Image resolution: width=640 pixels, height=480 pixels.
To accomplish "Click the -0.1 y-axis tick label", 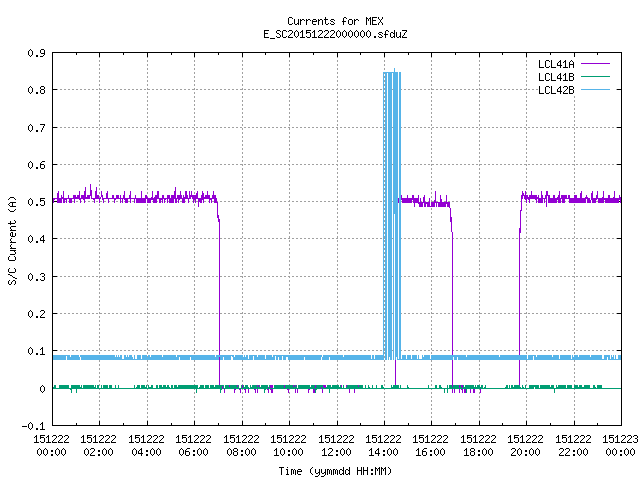I will (x=33, y=426).
